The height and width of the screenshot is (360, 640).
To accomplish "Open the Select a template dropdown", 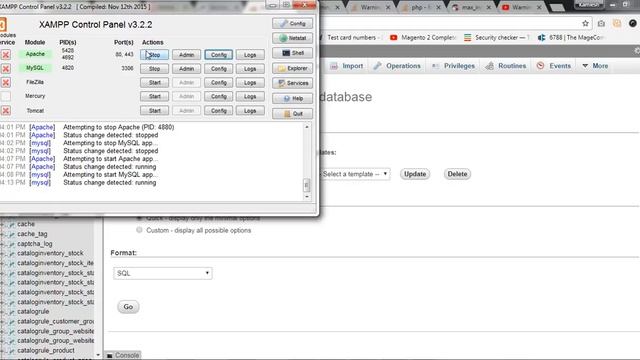I will point(354,174).
